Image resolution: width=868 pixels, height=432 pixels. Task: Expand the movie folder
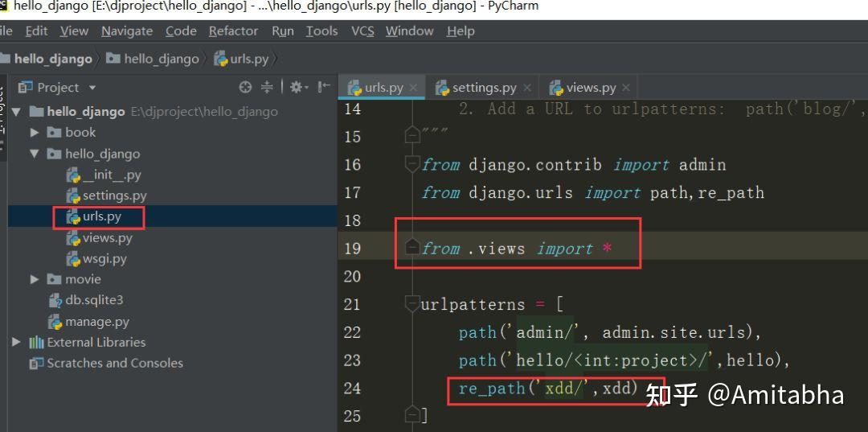point(35,280)
